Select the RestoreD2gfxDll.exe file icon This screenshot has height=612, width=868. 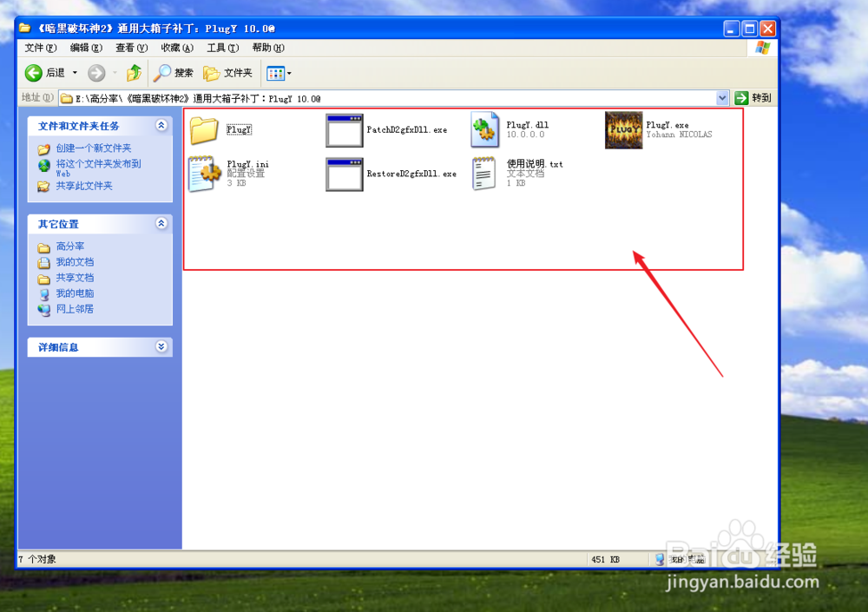(x=344, y=174)
